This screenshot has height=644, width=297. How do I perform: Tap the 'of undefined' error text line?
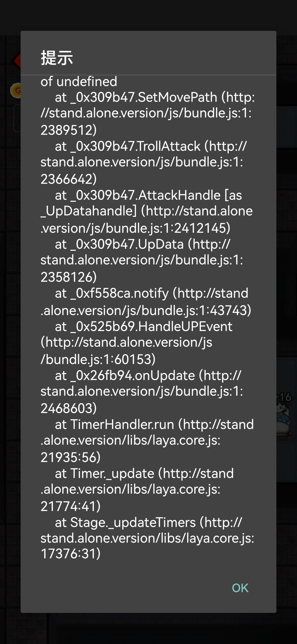click(x=79, y=81)
